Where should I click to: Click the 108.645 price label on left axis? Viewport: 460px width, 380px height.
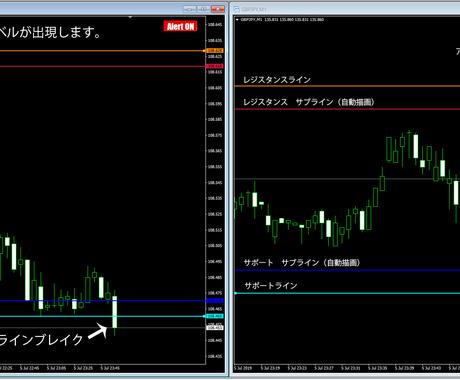coord(215,25)
